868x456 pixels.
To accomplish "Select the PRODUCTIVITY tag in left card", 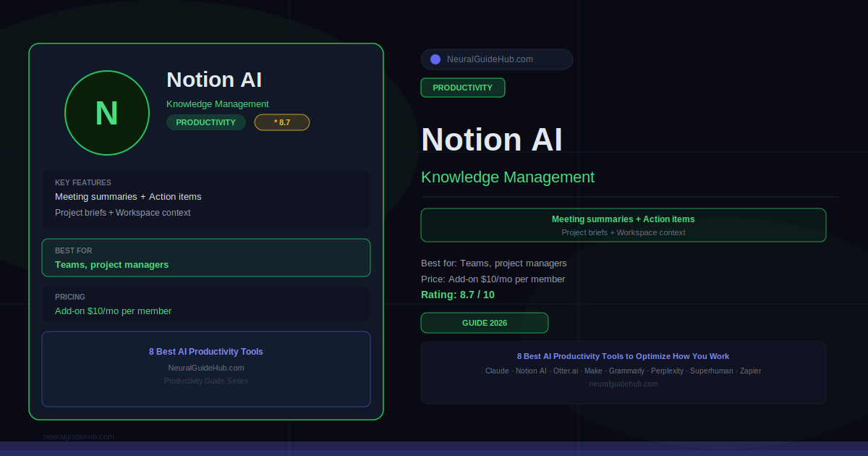I will click(x=206, y=122).
